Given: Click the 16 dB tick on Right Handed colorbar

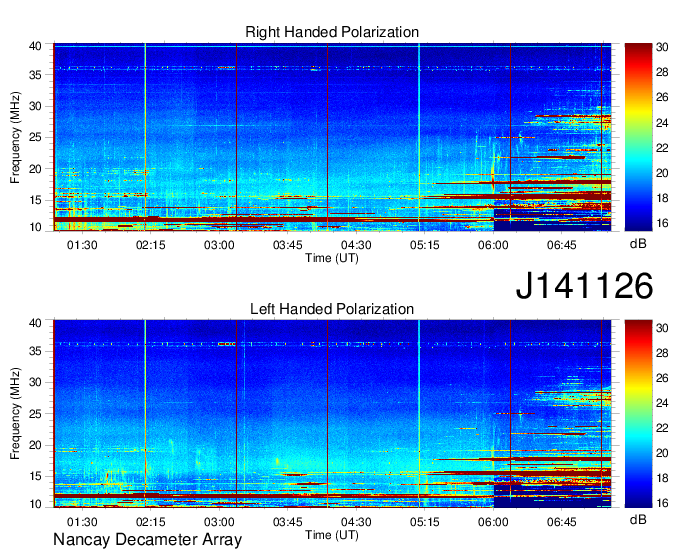Looking at the screenshot, I should coord(662,223).
